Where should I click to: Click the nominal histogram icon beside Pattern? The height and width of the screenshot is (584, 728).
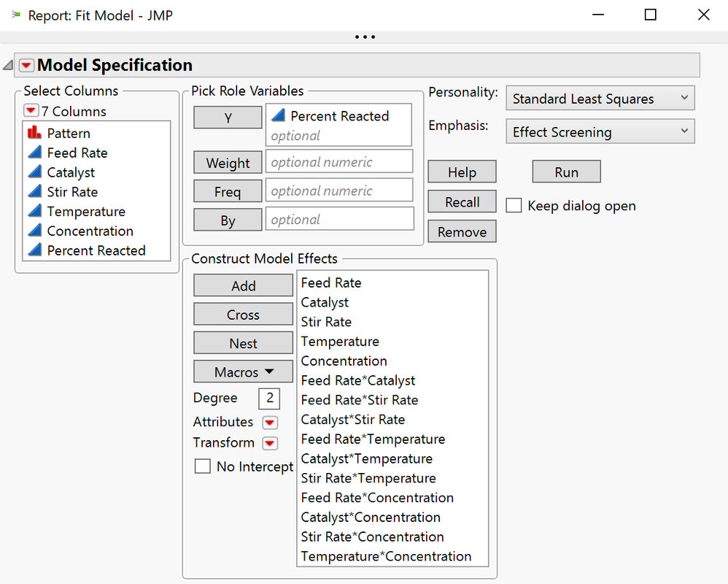35,133
